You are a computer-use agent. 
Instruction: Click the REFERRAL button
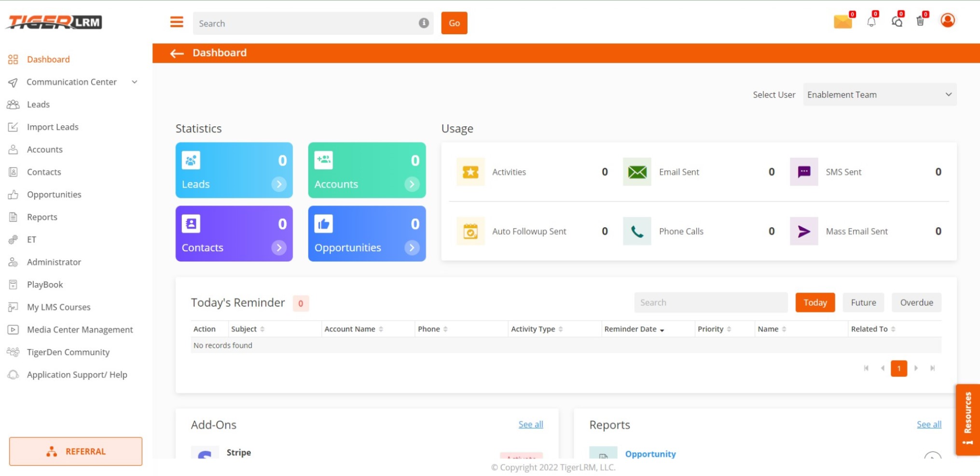click(x=76, y=451)
